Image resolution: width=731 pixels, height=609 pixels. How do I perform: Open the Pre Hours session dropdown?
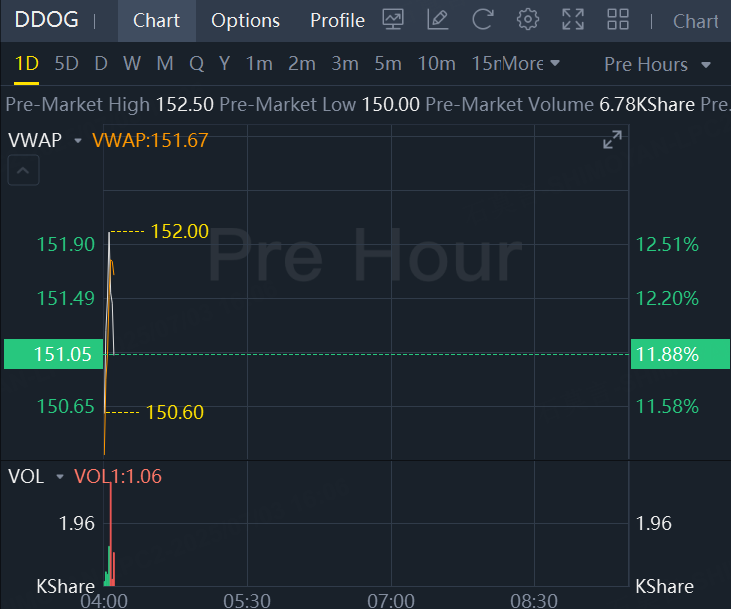tap(657, 64)
